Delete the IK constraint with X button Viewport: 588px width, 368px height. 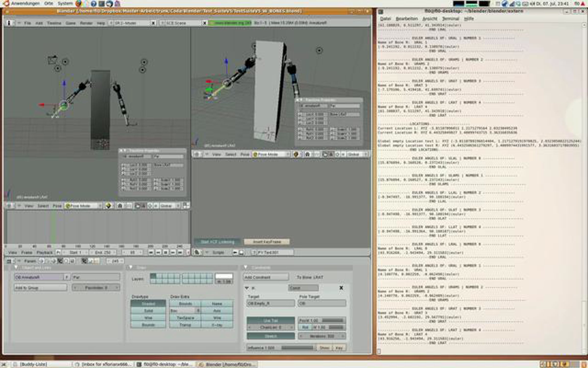(341, 288)
